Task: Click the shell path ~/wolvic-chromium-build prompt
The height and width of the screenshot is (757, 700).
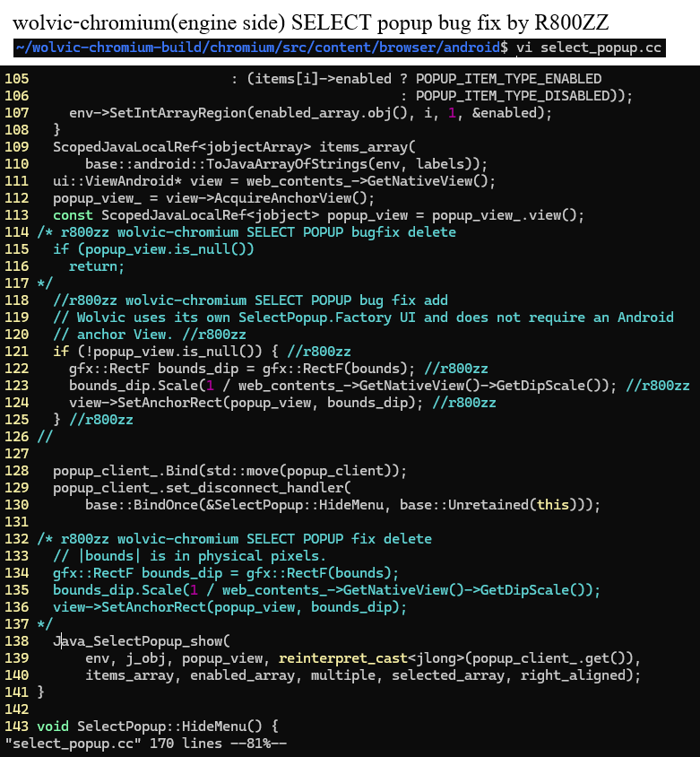Action: (262, 48)
